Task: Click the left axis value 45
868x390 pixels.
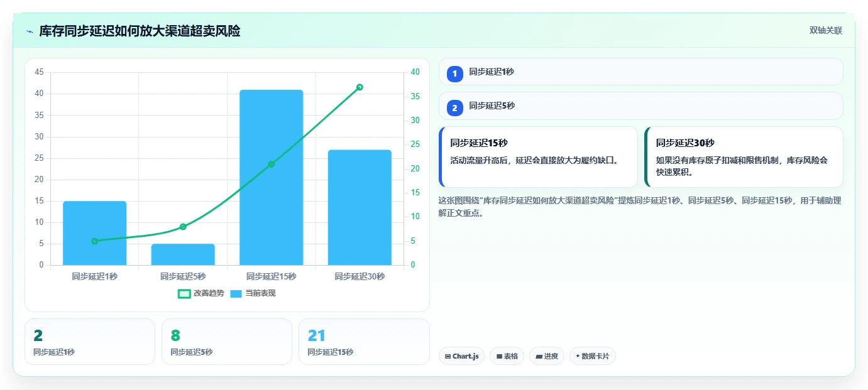Action: click(40, 72)
